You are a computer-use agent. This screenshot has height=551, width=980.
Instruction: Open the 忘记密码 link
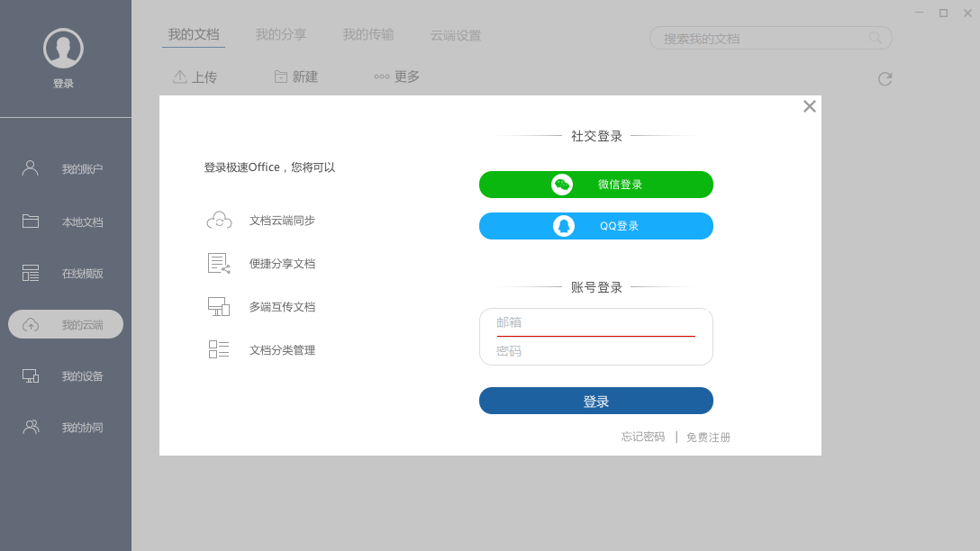(642, 437)
